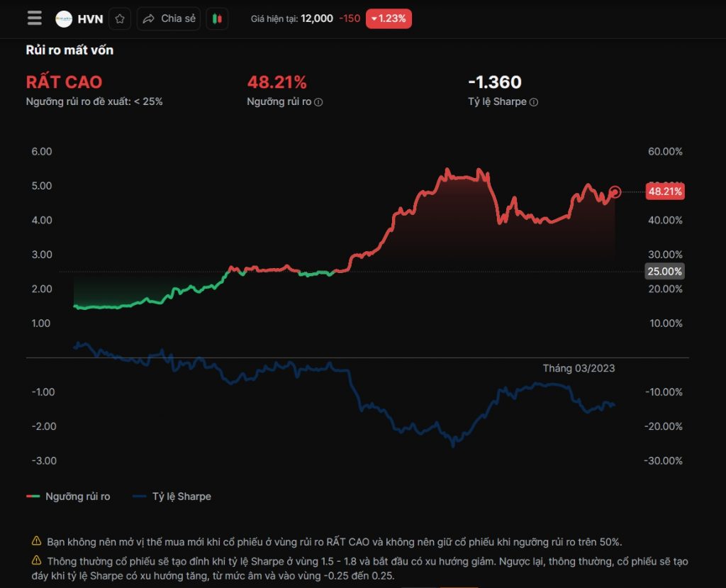This screenshot has height=588, width=726.
Task: Toggle Ngưỡng rủi ro series in legend
Action: [69, 497]
